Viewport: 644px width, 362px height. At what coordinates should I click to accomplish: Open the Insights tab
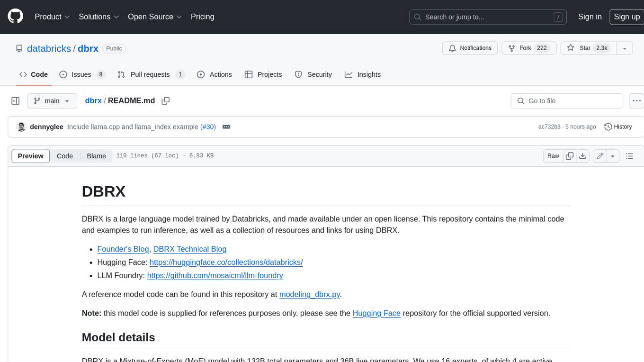coord(363,74)
